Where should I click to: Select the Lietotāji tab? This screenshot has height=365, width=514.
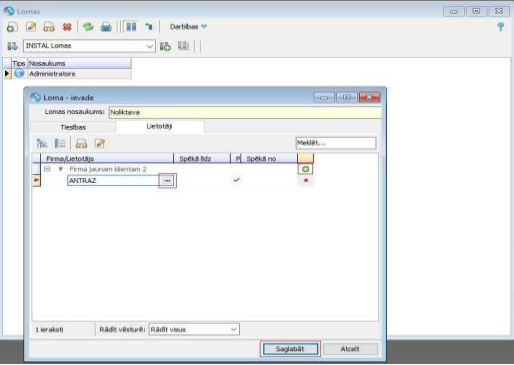pos(159,126)
